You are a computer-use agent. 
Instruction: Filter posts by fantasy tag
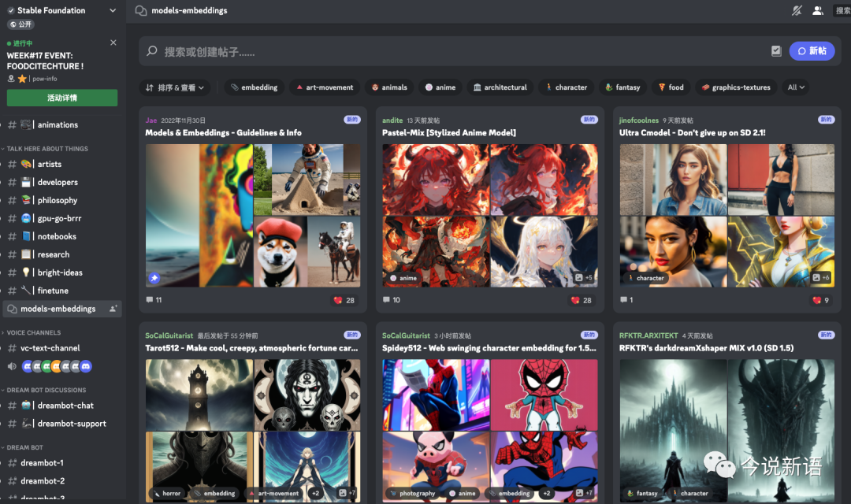point(623,87)
